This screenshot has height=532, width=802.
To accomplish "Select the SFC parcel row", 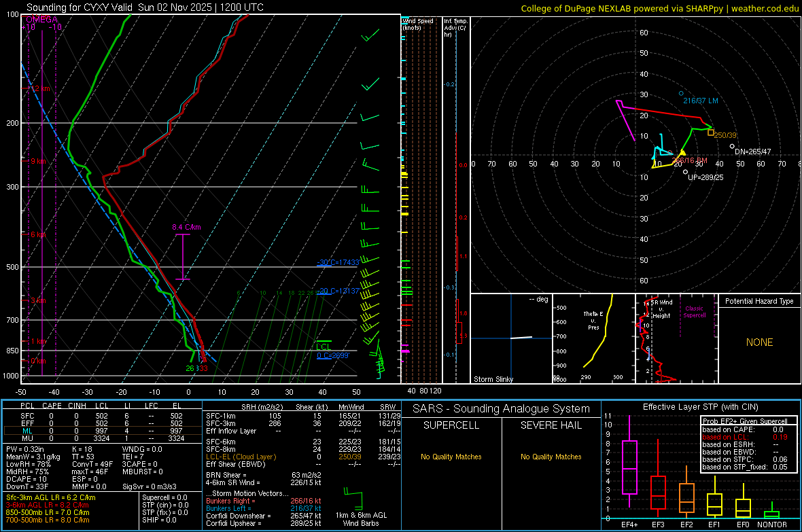I will click(102, 416).
